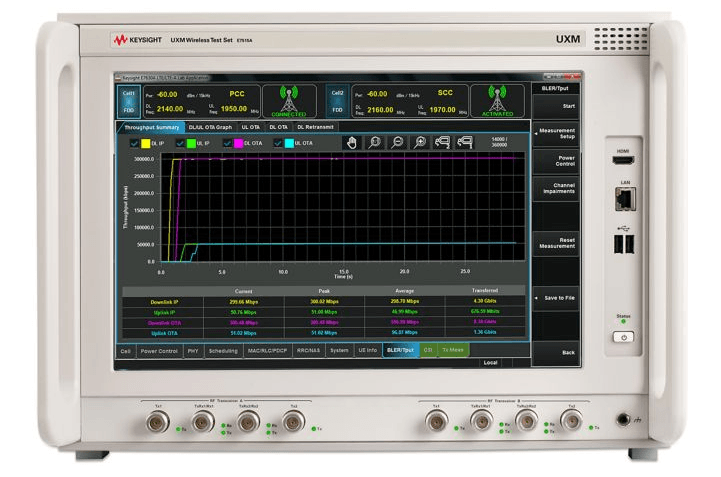This screenshot has width=721, height=477.
Task: Open the MAC/RLC/PDCP tab
Action: [x=267, y=351]
